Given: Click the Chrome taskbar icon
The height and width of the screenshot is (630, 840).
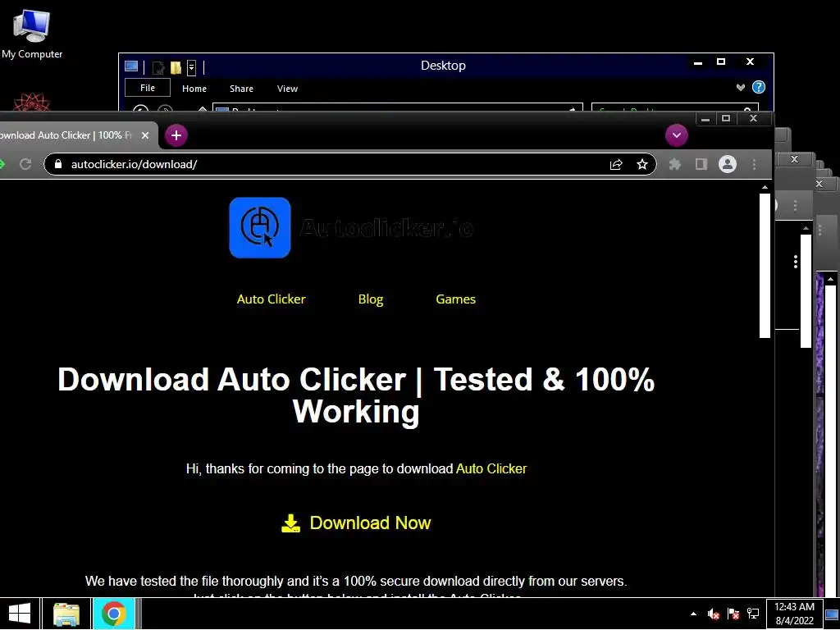Looking at the screenshot, I should pyautogui.click(x=113, y=614).
